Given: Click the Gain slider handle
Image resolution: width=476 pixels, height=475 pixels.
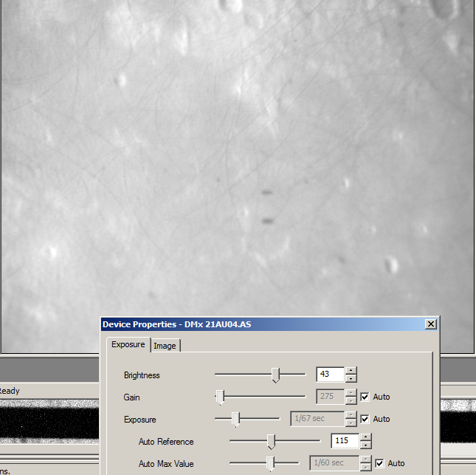Looking at the screenshot, I should [x=220, y=397].
